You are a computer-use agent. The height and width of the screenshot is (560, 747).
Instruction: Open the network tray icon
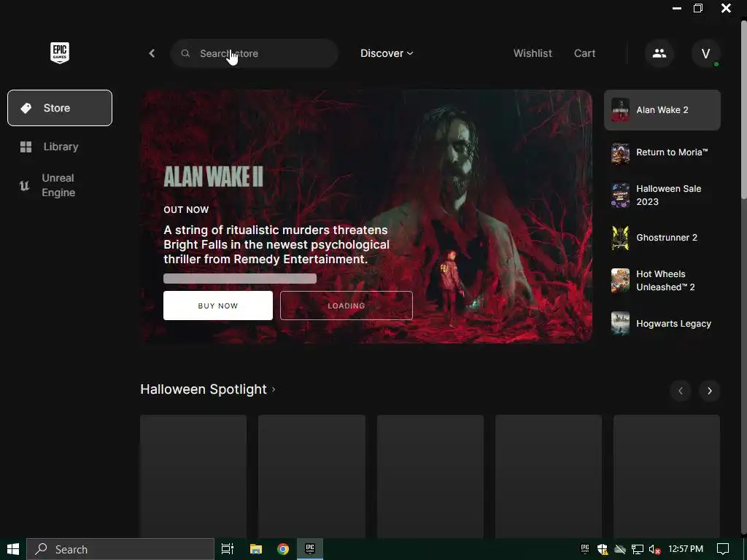pyautogui.click(x=638, y=549)
